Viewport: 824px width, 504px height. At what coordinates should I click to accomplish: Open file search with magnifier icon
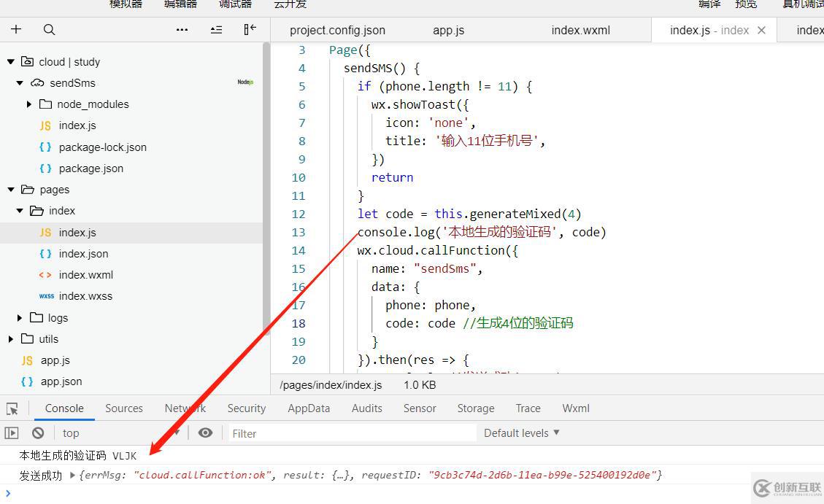pyautogui.click(x=49, y=29)
